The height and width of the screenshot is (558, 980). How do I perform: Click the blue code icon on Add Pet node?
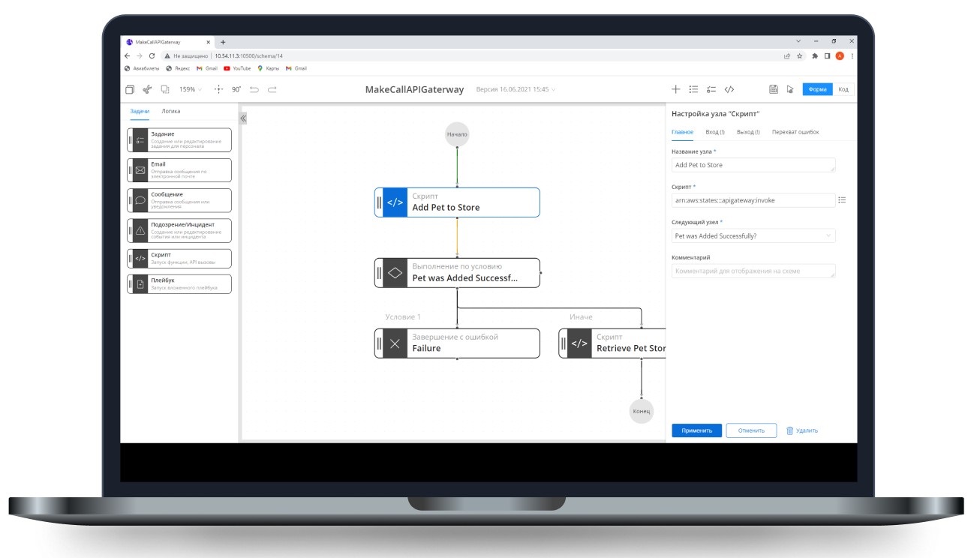click(x=395, y=202)
